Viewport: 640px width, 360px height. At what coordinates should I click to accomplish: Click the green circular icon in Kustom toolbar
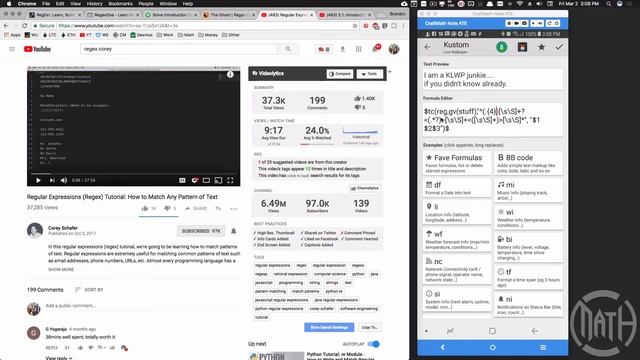pos(502,47)
